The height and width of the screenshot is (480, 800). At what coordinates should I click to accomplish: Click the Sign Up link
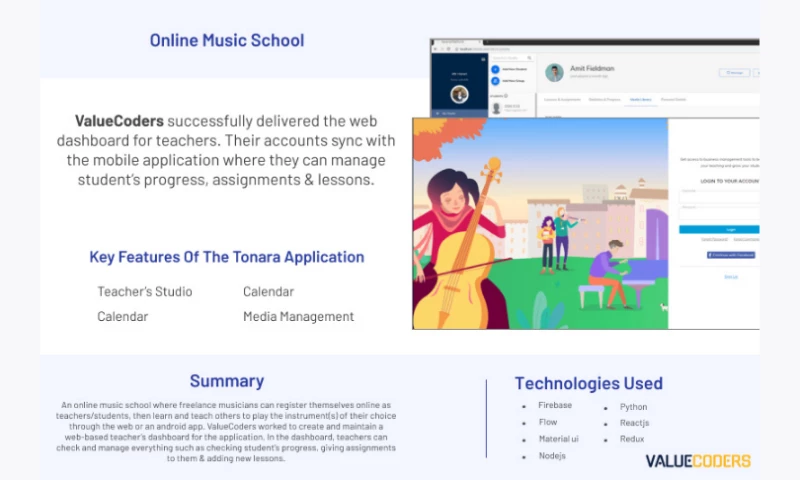[731, 277]
